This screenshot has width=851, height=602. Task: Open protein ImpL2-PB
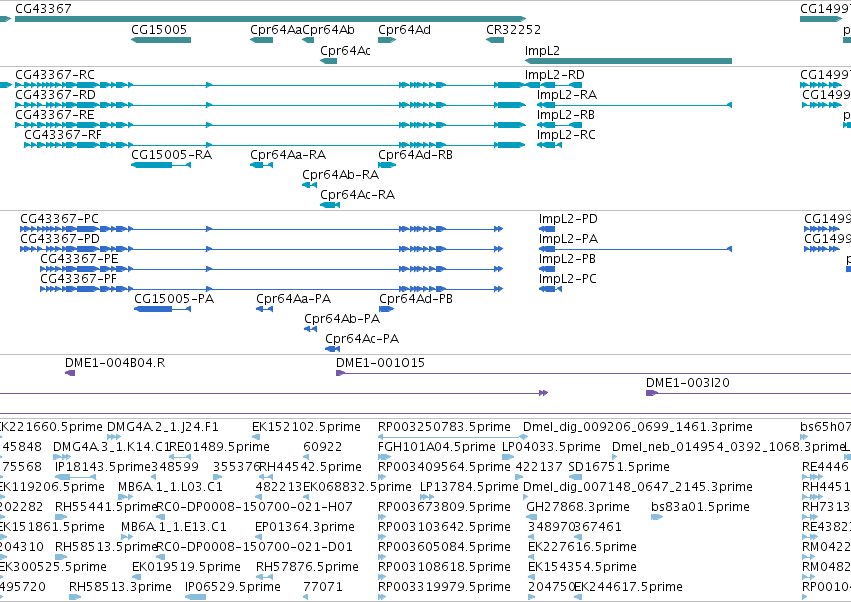(x=568, y=259)
